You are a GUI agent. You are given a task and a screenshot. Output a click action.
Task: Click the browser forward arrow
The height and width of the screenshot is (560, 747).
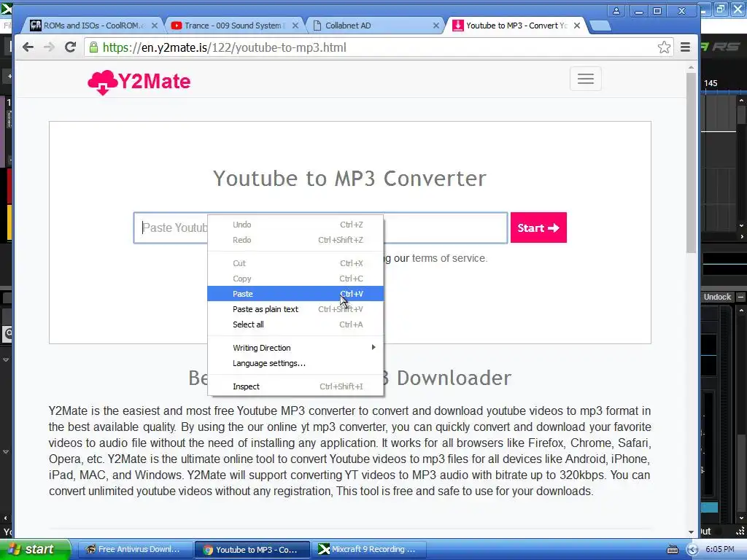[49, 47]
